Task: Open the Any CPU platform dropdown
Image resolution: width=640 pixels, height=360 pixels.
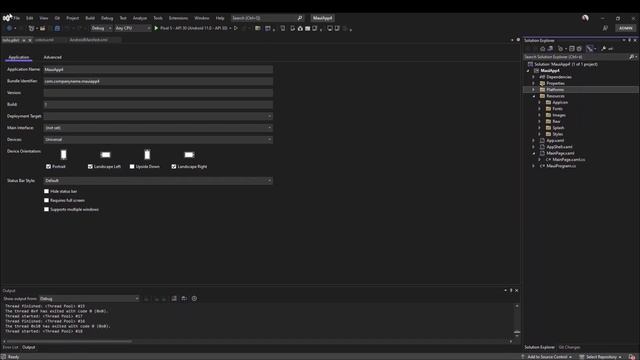Action: click(x=133, y=28)
